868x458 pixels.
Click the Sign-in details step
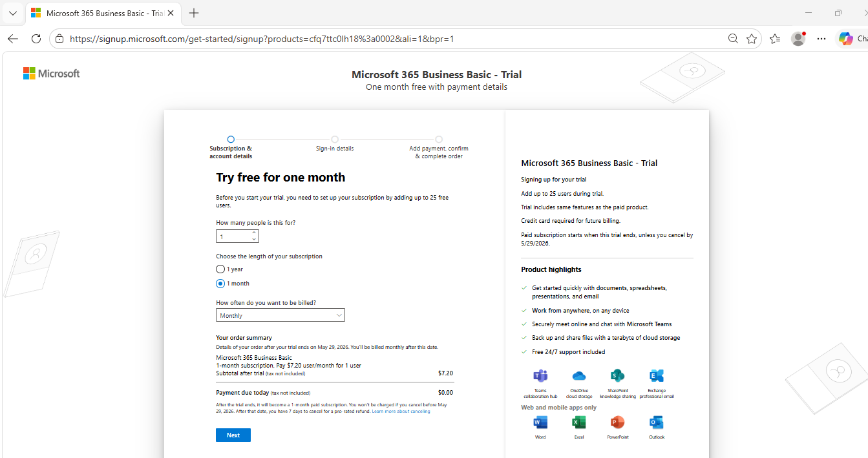(x=335, y=144)
